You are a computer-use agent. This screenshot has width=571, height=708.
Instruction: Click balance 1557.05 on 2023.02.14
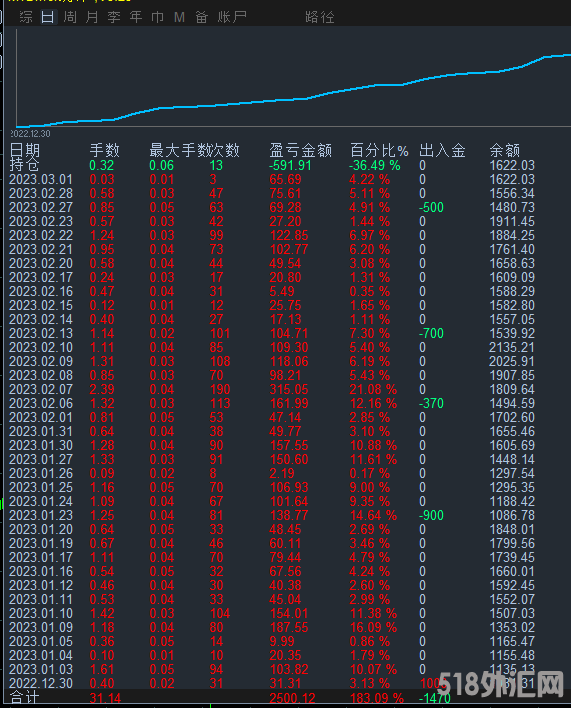point(512,319)
